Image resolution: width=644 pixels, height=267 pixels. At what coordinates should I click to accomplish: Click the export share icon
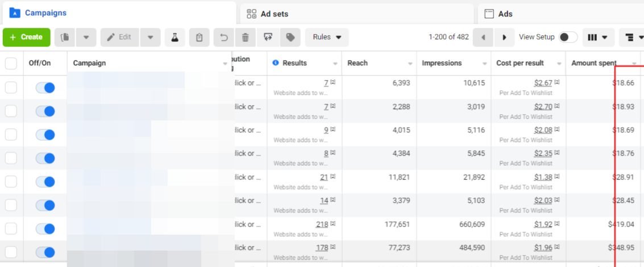268,37
